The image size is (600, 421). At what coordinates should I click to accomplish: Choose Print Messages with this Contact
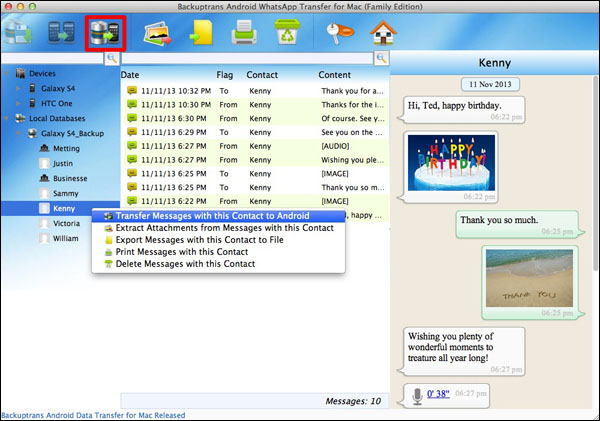[218, 252]
